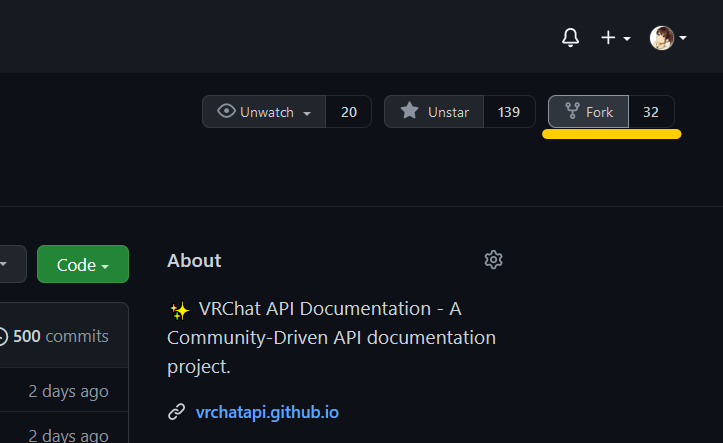Image resolution: width=723 pixels, height=443 pixels.
Task: Expand the green Code dropdown
Action: tap(83, 265)
